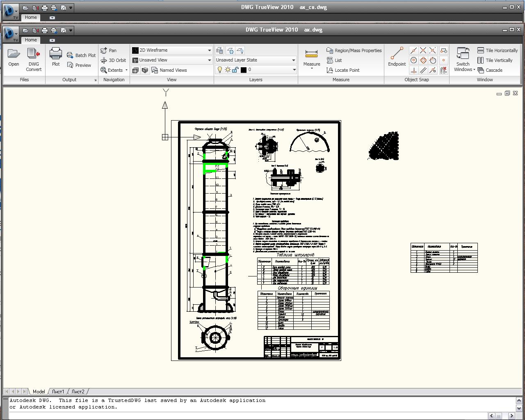Image resolution: width=525 pixels, height=420 pixels.
Task: Open the plot Preview
Action: [x=79, y=65]
